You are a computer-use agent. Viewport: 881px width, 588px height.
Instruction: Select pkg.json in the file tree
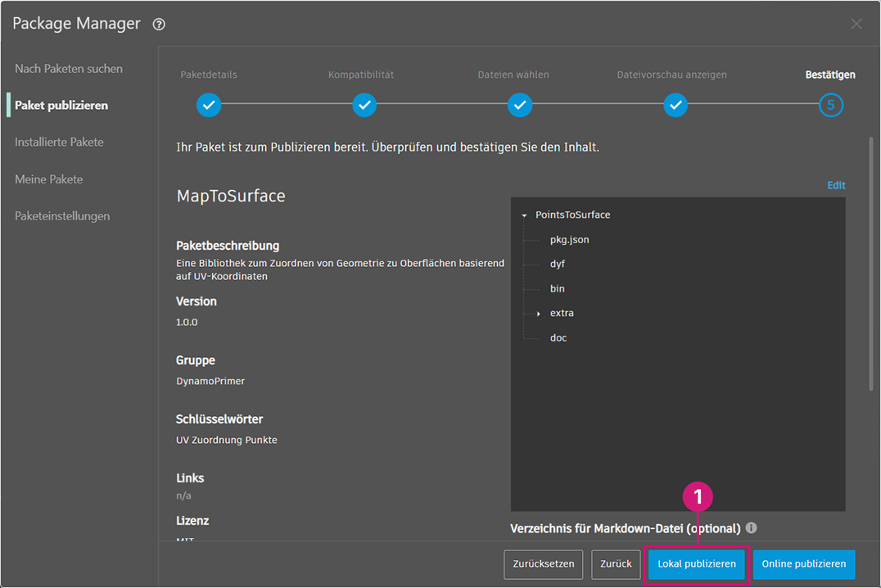(x=569, y=239)
